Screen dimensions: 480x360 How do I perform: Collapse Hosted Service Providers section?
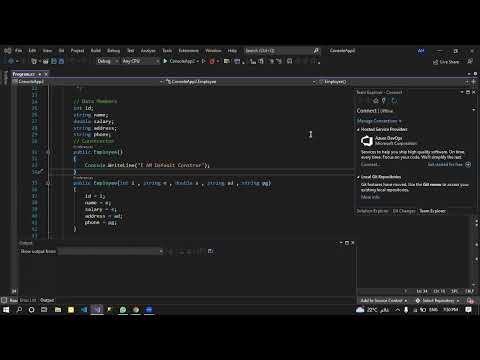point(358,129)
